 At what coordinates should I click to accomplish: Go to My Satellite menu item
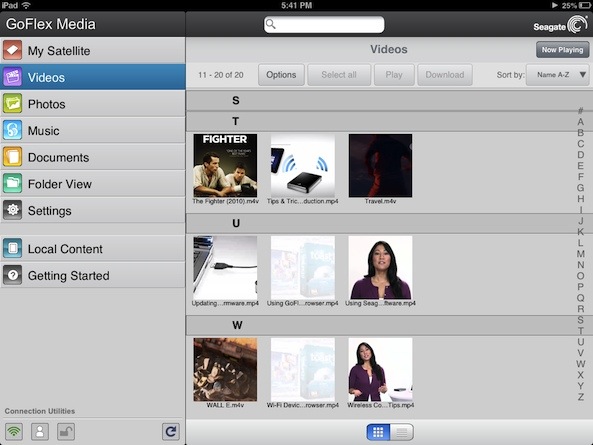coord(93,50)
